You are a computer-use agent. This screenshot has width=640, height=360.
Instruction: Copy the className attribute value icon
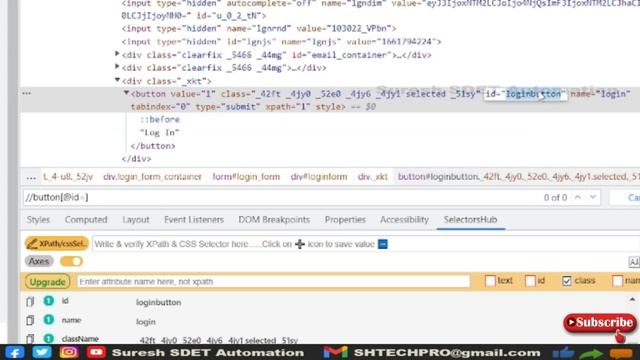30,339
